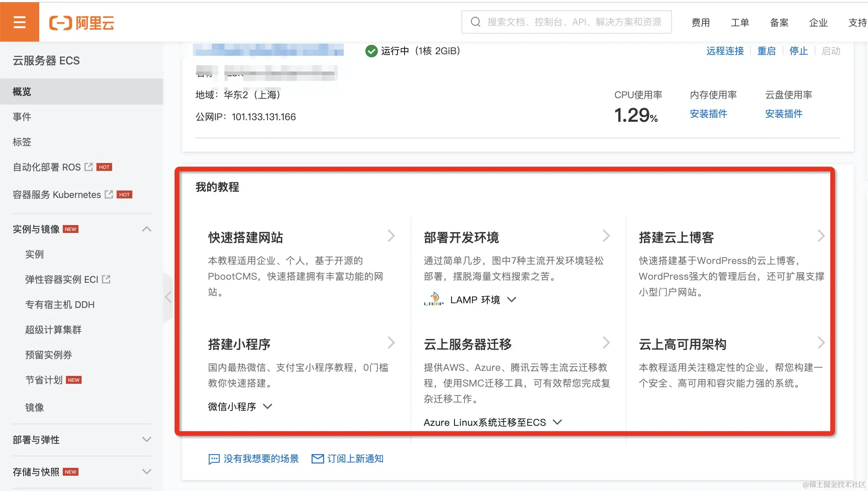Expand the 微信小程序 dropdown

pyautogui.click(x=268, y=407)
